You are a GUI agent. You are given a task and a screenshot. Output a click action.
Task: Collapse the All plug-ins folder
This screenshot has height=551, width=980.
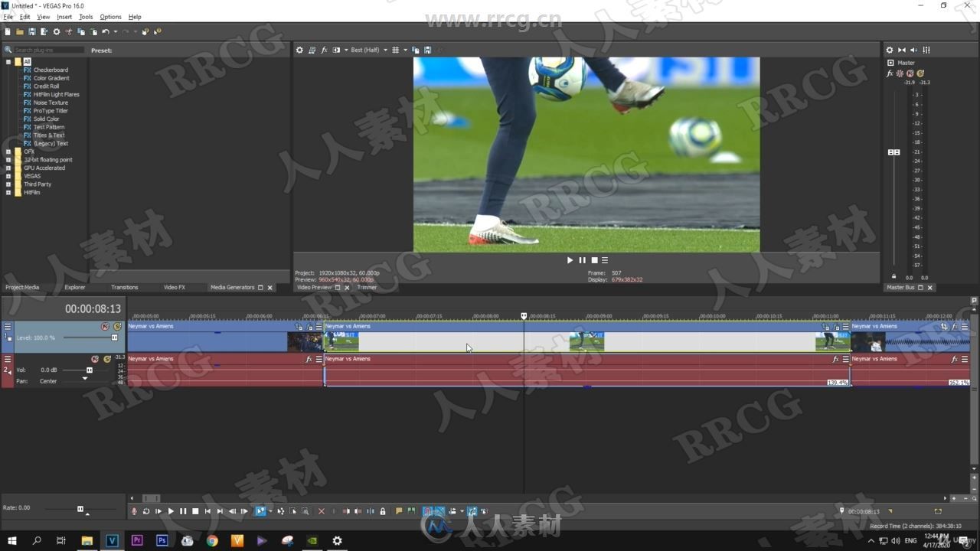8,62
